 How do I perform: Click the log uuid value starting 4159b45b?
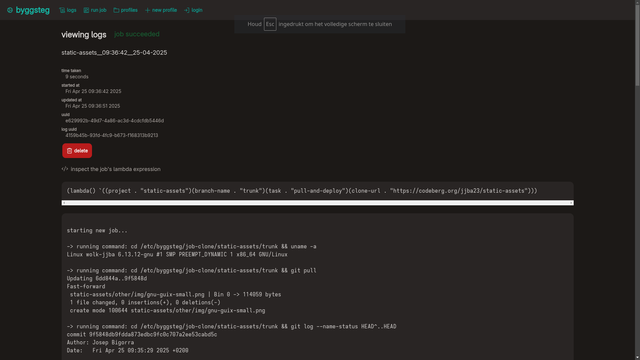[112, 136]
